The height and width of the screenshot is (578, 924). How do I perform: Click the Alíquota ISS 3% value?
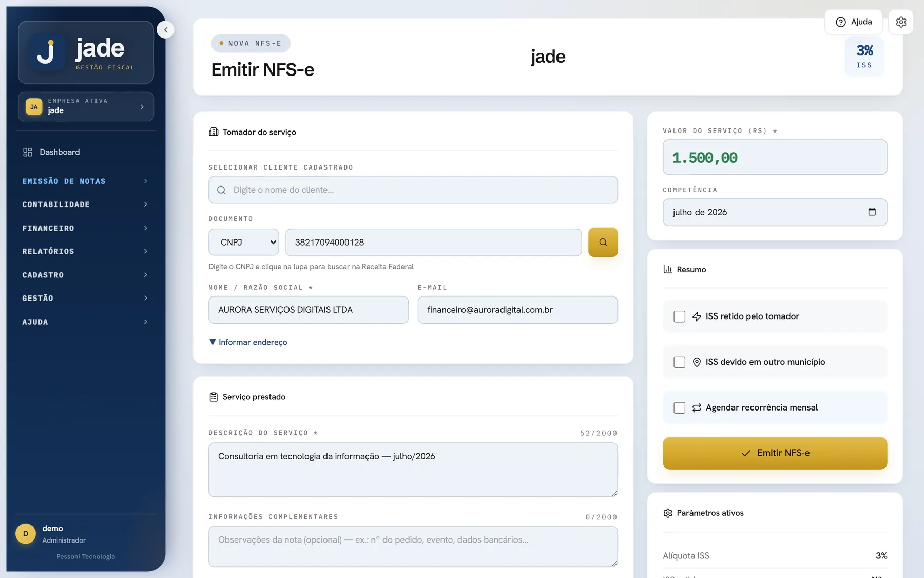point(881,556)
